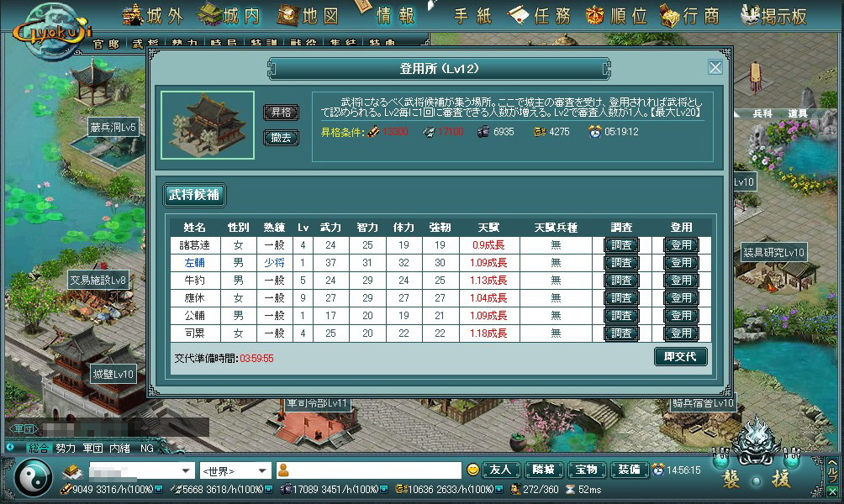Investigate candidate 公輔 with 調査
This screenshot has width=844, height=504.
point(621,316)
